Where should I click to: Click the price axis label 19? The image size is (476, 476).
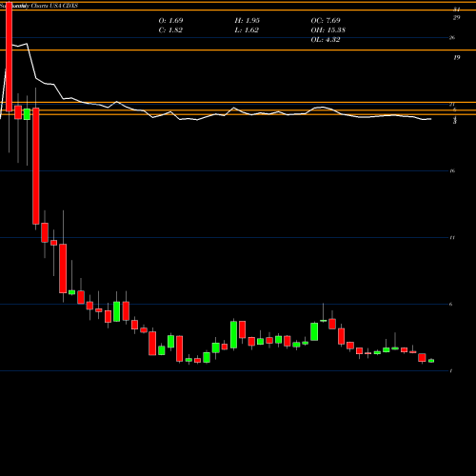click(x=456, y=58)
